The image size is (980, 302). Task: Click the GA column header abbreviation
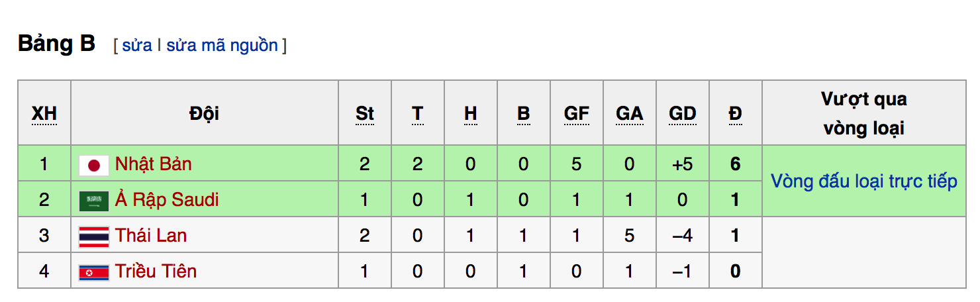click(629, 114)
